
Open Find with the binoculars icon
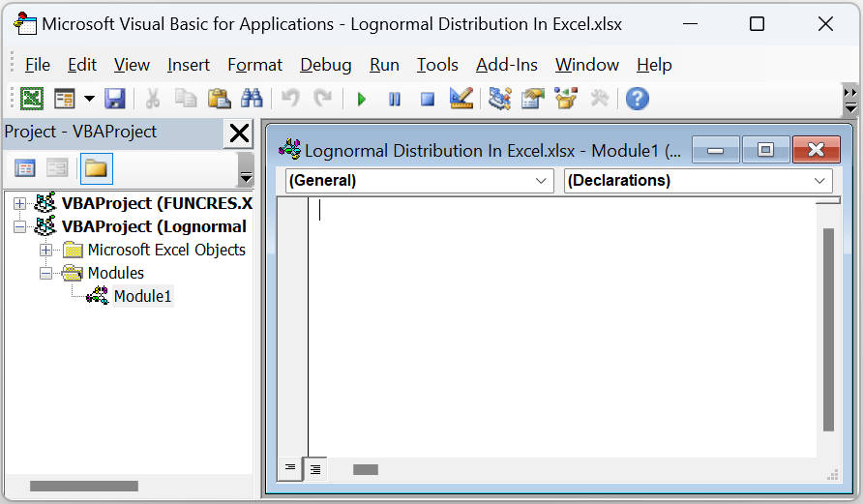coord(252,99)
